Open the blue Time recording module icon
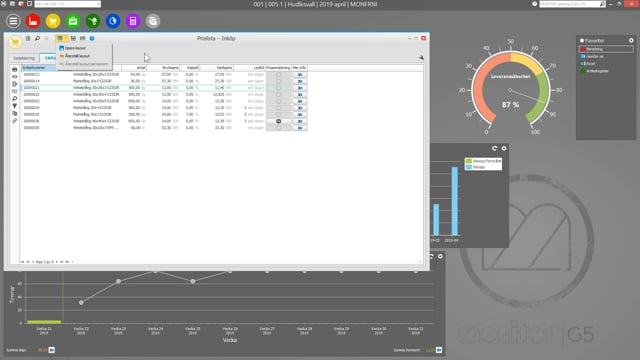Viewport: 640px width, 360px height. click(113, 21)
